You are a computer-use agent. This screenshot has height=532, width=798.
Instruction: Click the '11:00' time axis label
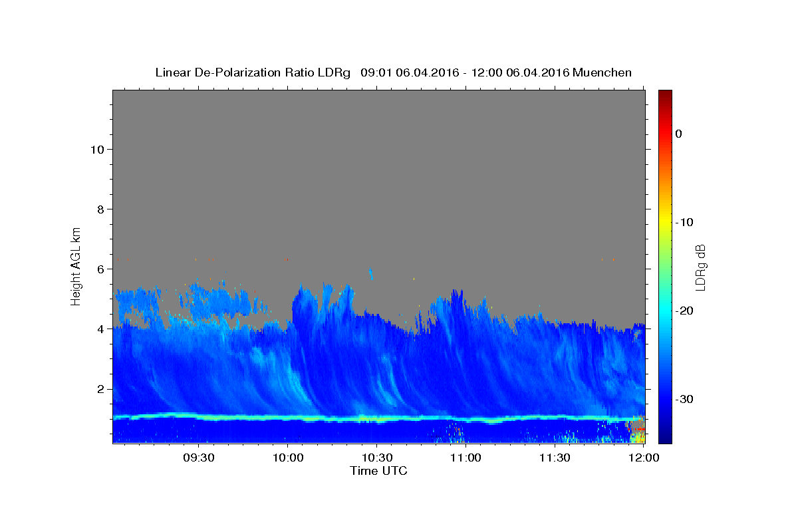point(465,458)
